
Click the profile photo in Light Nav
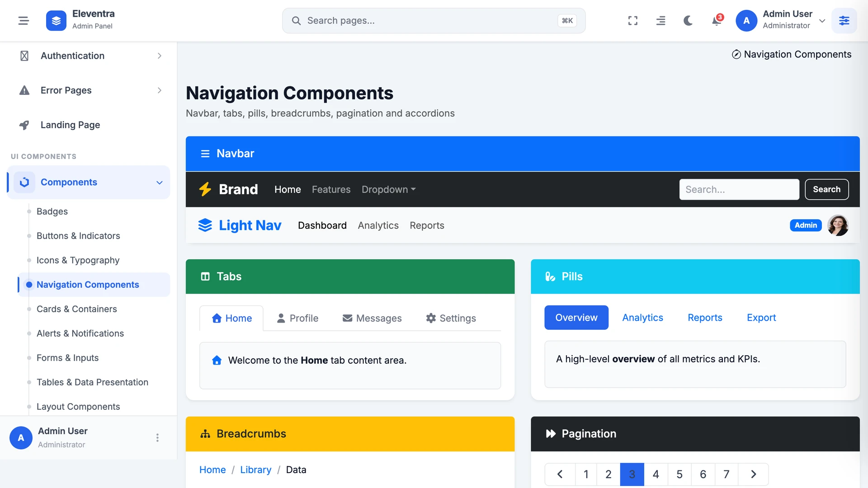point(838,225)
